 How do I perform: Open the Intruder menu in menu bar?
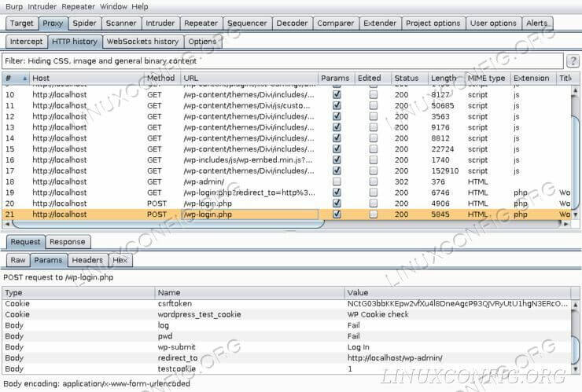(42, 6)
